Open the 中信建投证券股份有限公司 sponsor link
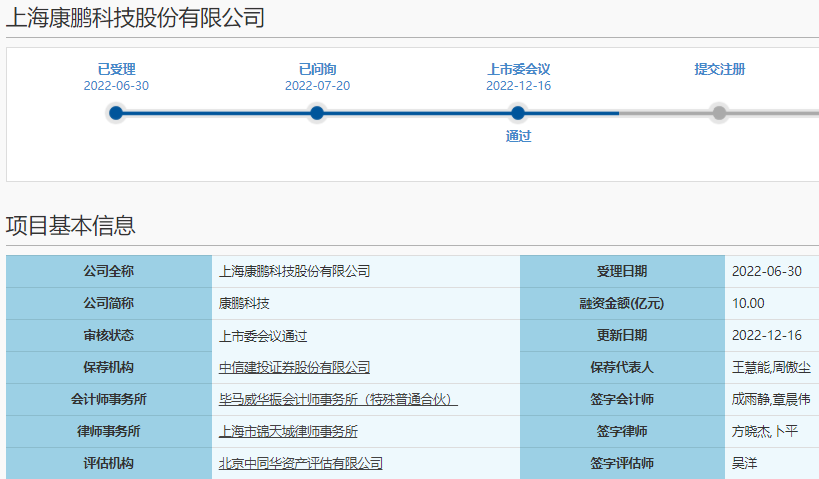 tap(294, 367)
